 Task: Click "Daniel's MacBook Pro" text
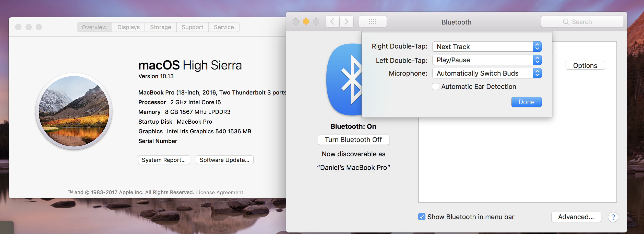click(x=353, y=168)
